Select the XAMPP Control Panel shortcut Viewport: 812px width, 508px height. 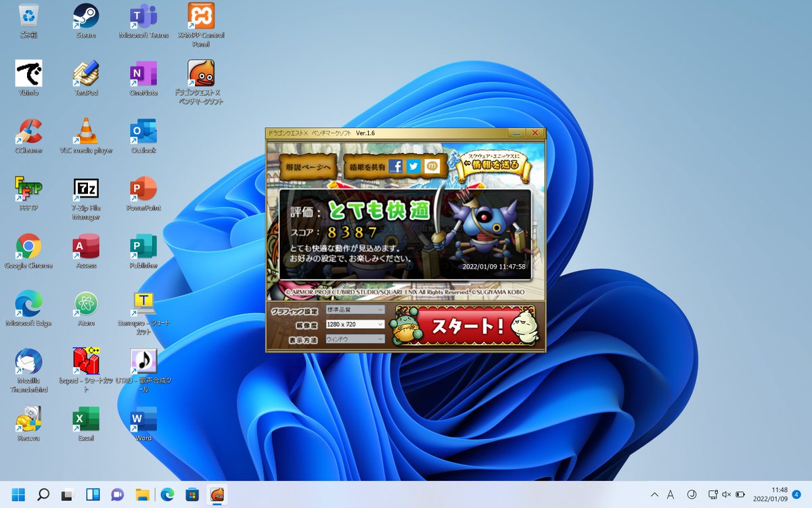click(201, 25)
